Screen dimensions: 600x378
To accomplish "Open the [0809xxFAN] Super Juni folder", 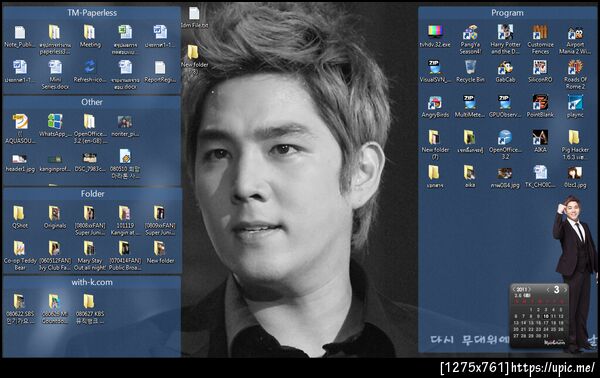I will click(x=160, y=221).
